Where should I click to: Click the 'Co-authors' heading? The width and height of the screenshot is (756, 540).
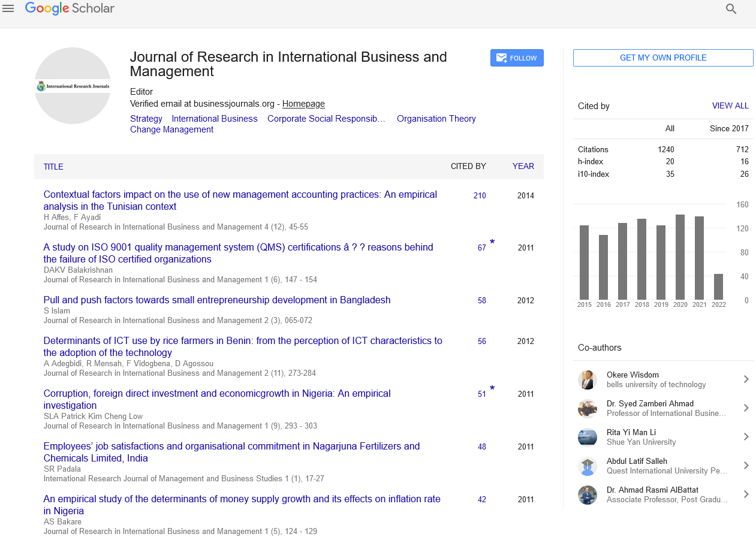coord(600,348)
